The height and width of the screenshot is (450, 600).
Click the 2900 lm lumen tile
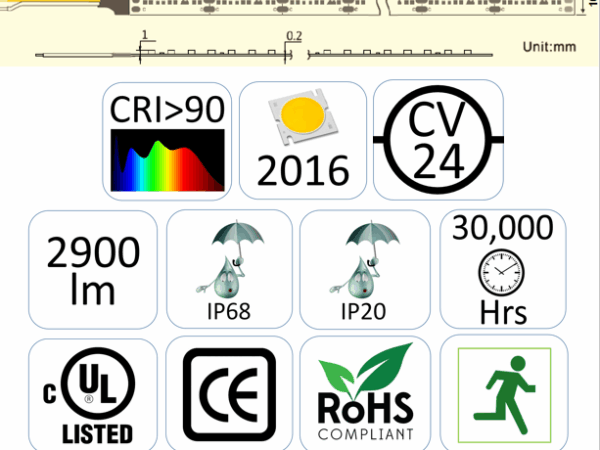pos(94,271)
